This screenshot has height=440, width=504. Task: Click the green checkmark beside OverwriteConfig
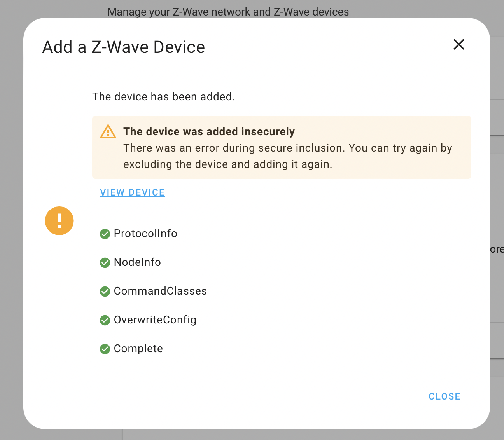tap(105, 320)
